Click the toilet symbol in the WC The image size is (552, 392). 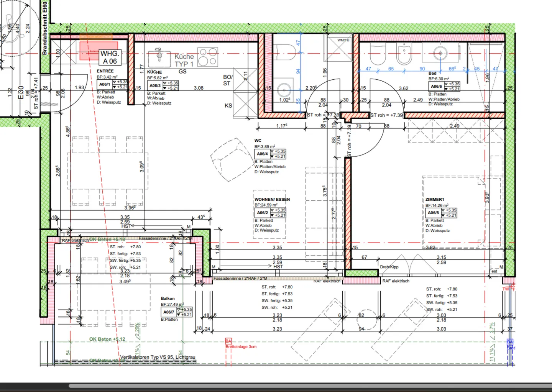285,52
